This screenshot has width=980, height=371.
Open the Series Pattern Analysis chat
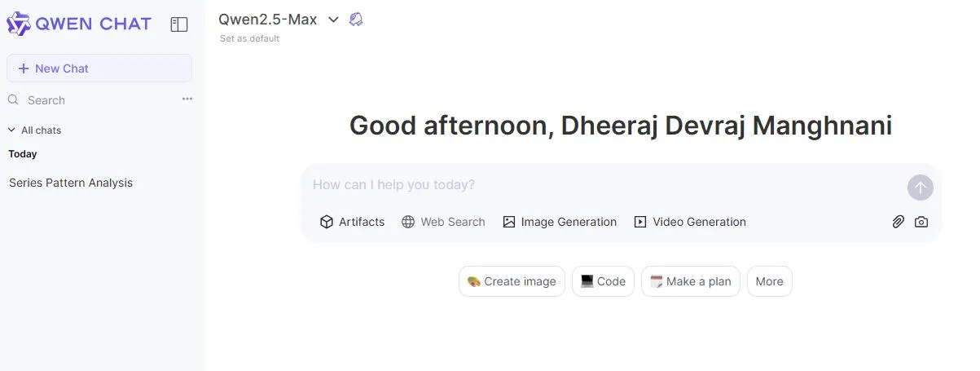tap(71, 183)
